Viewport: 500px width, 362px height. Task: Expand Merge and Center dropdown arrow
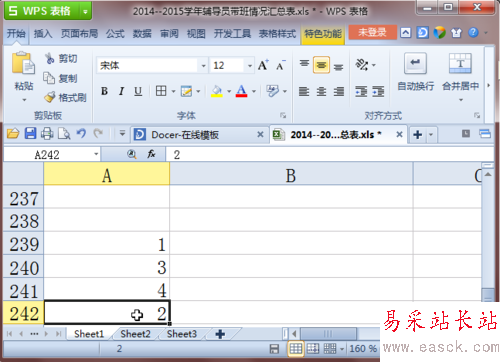point(461,99)
